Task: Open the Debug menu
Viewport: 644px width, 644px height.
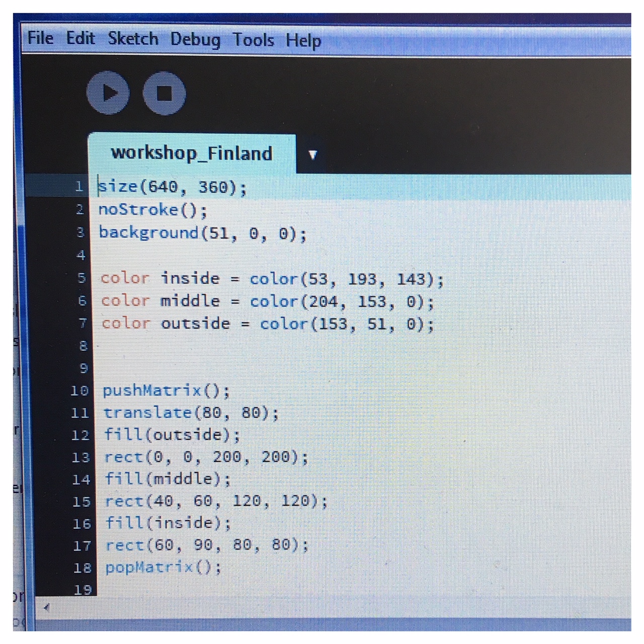Action: pos(195,40)
